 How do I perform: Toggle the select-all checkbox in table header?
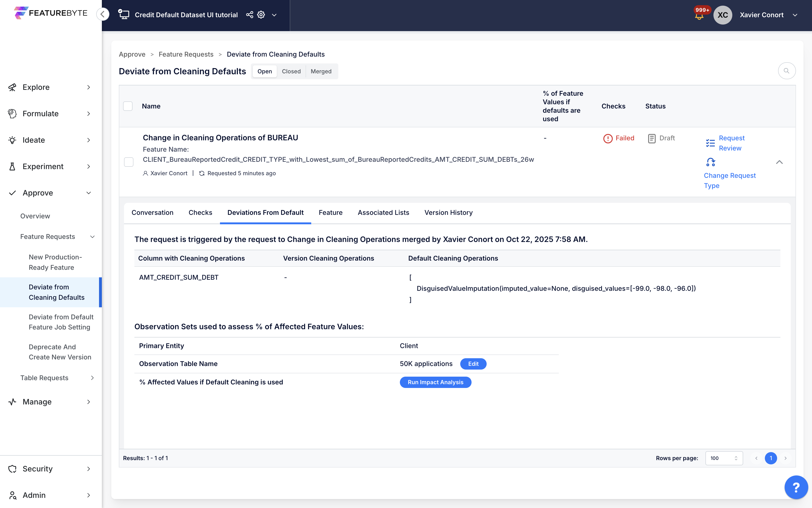128,106
